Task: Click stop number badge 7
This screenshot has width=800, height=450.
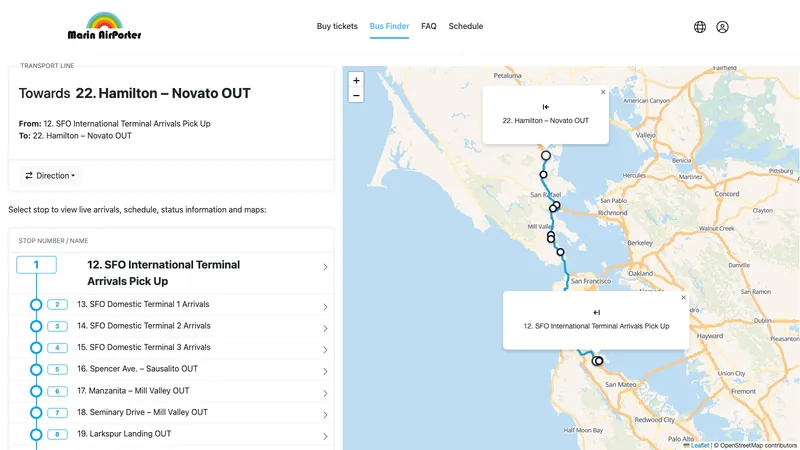Action: pos(57,413)
